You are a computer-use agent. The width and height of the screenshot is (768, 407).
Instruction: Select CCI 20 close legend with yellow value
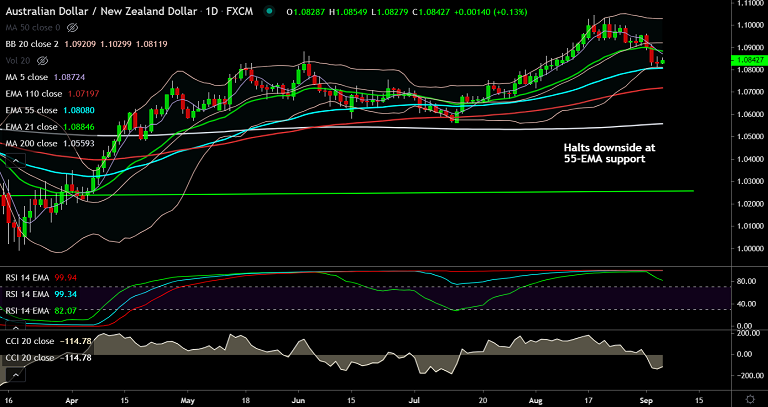48,341
